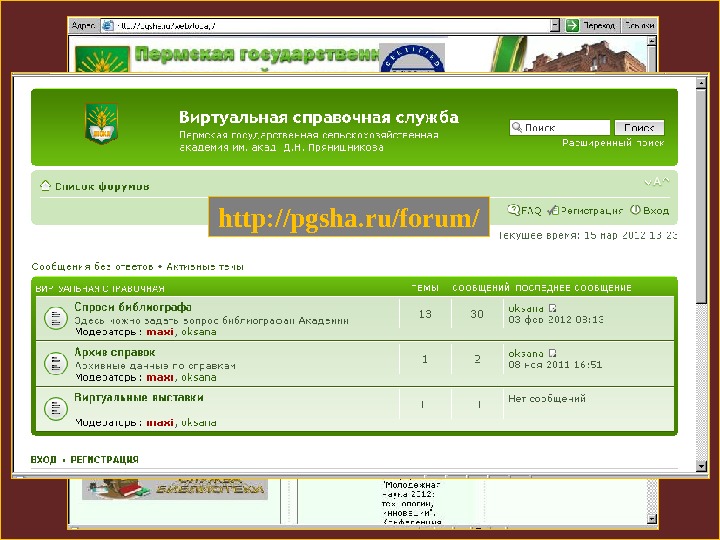Screen dimensions: 720x540
Task: View latest post icon dated 08 ноя 2011
Action: point(552,353)
